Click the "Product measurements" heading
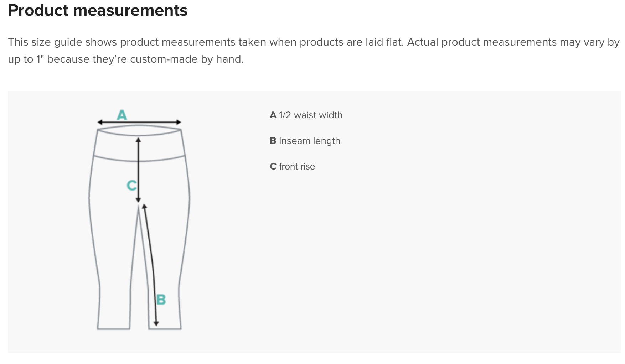The width and height of the screenshot is (625, 364). tap(98, 10)
